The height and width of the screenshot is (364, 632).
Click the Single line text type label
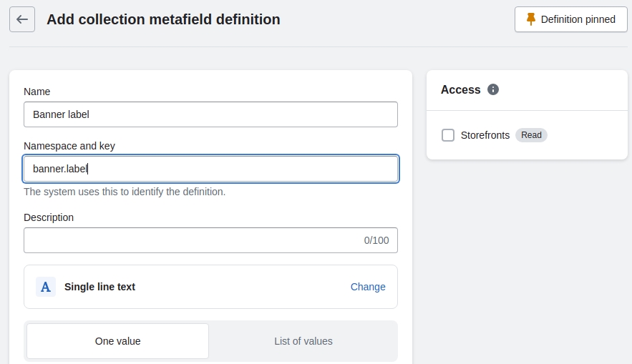point(99,287)
